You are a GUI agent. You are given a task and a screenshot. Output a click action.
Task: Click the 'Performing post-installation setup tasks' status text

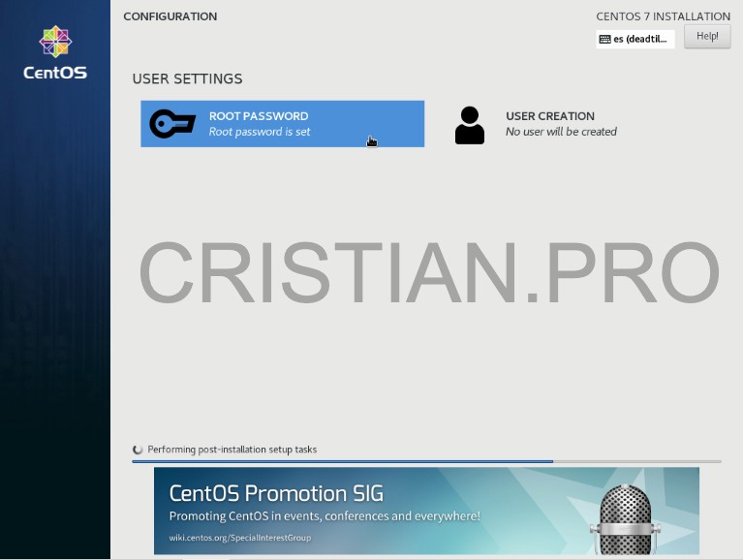click(x=232, y=450)
